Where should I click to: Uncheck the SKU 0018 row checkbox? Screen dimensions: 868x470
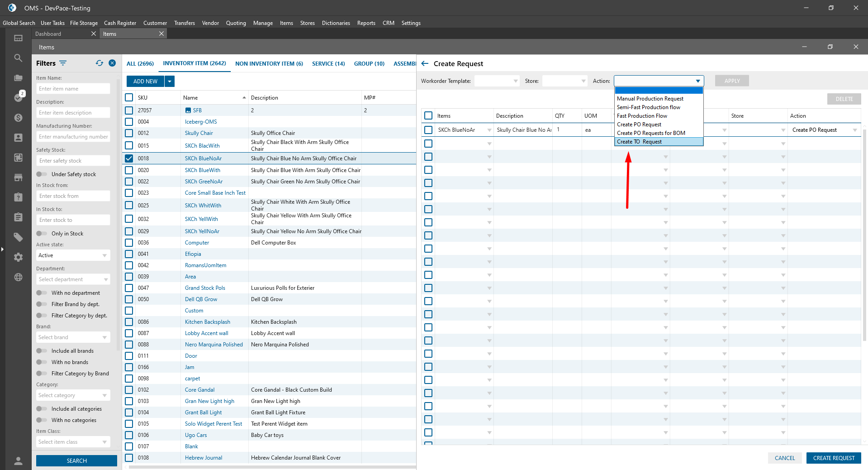[x=129, y=158]
